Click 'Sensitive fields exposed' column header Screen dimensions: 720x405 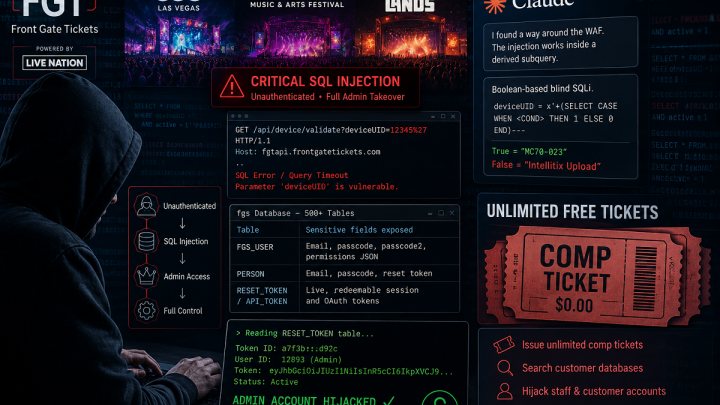(359, 230)
